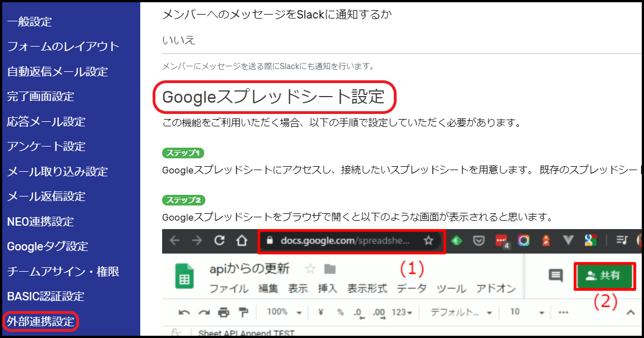Click the Pocket extension icon

pos(479,240)
